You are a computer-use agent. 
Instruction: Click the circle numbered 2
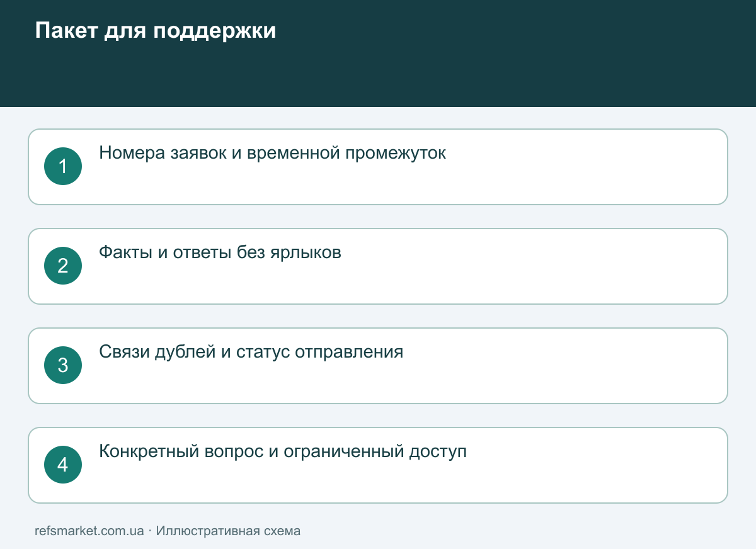coord(63,266)
